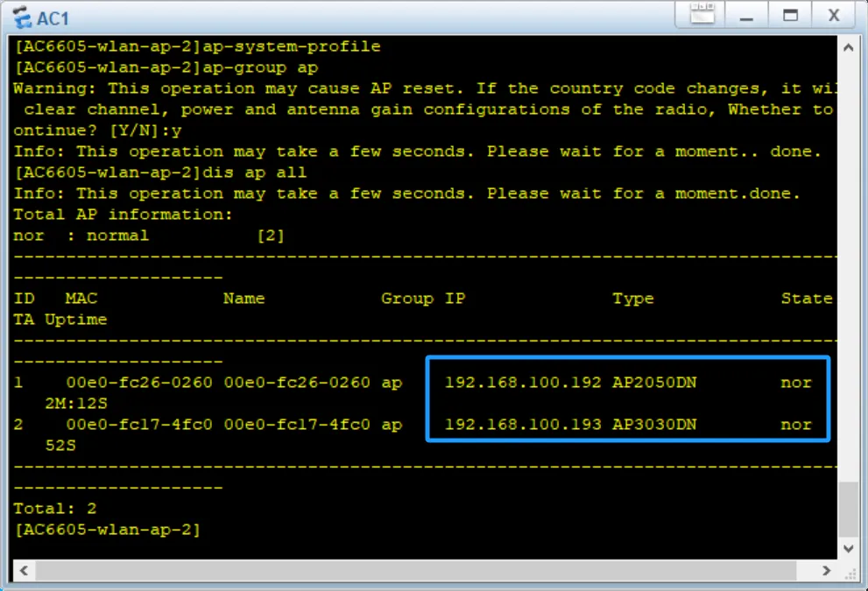Viewport: 868px width, 591px height.
Task: Click the empty vertical scrollbar track above thumb
Action: [848, 263]
